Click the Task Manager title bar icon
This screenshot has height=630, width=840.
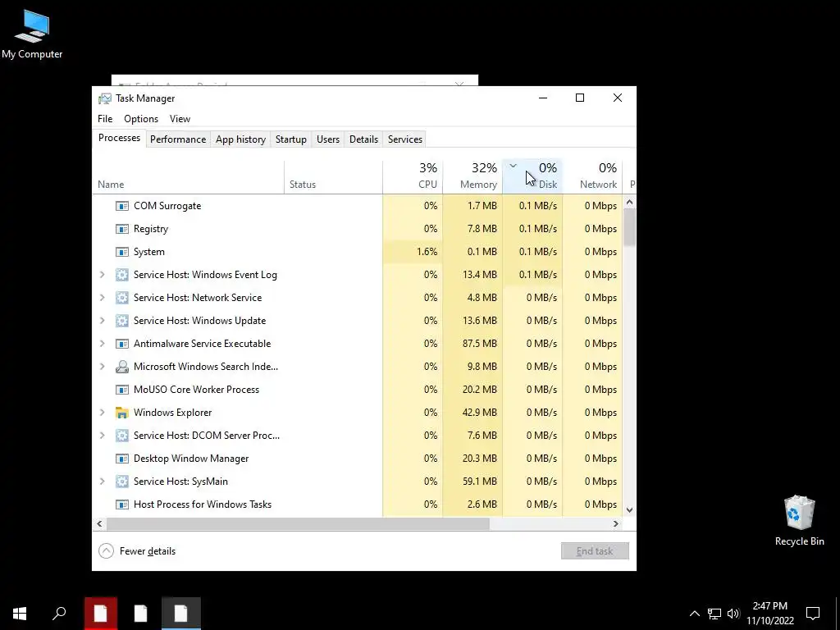(x=105, y=98)
